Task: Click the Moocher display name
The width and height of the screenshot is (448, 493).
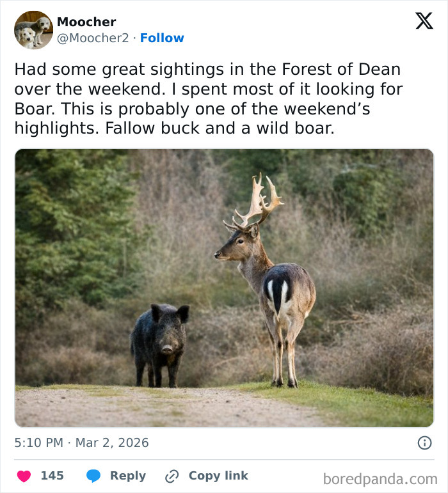Action: point(86,22)
